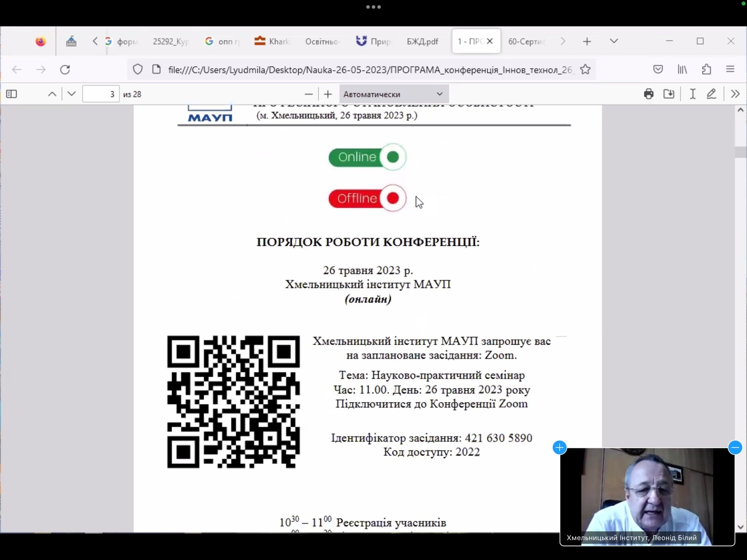Zoom in on the PDF
This screenshot has width=747, height=560.
click(x=328, y=94)
